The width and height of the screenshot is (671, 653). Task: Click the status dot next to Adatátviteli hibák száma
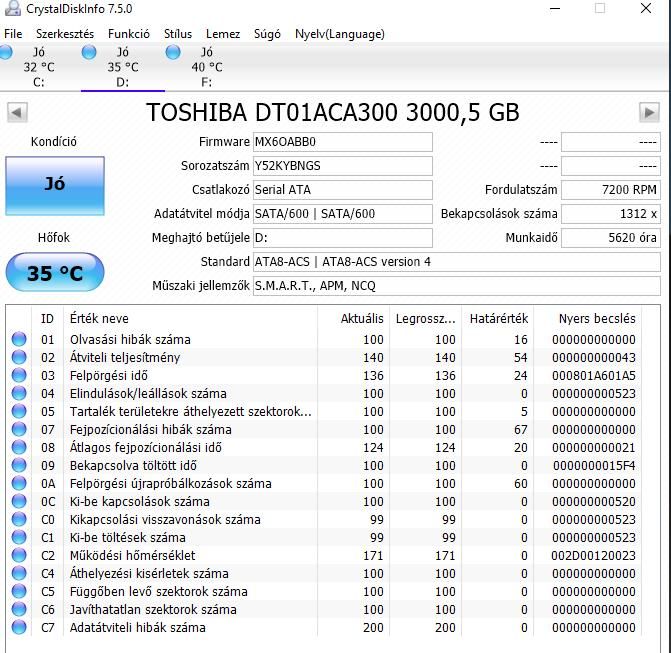pyautogui.click(x=19, y=627)
